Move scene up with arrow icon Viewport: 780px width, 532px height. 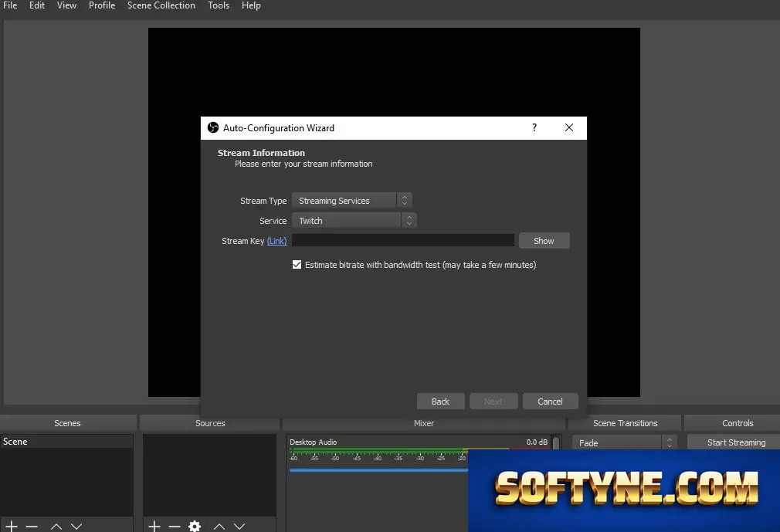tap(56, 526)
